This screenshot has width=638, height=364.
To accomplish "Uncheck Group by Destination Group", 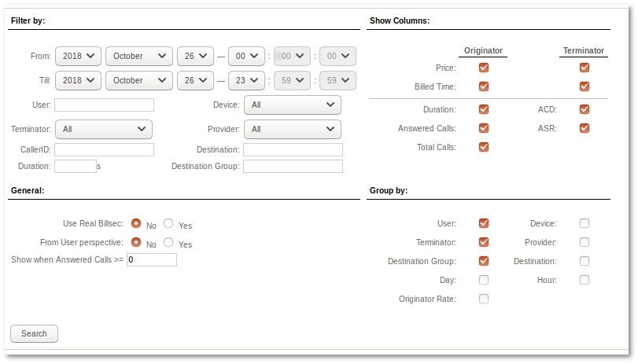I will 484,261.
